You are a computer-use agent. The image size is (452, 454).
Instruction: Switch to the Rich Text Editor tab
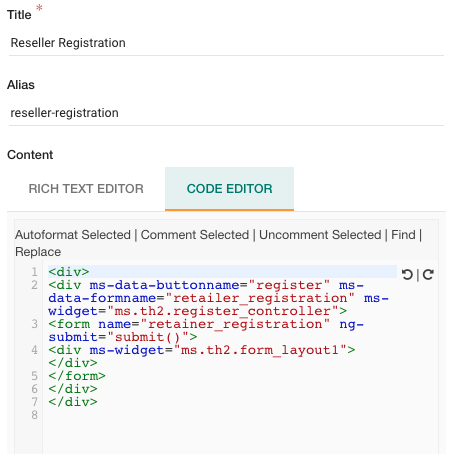(86, 189)
